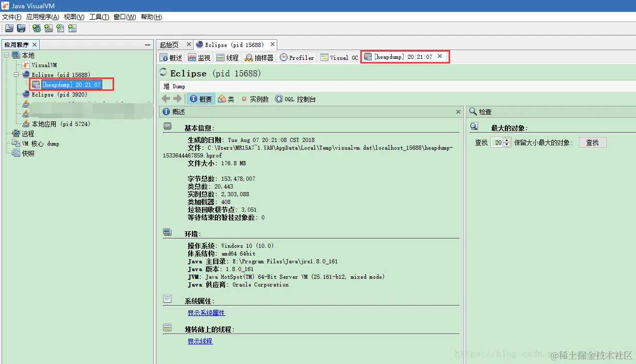Click the add VM core dump toolbar icon
Image resolution: width=636 pixels, height=364 pixels.
pyautogui.click(x=60, y=28)
